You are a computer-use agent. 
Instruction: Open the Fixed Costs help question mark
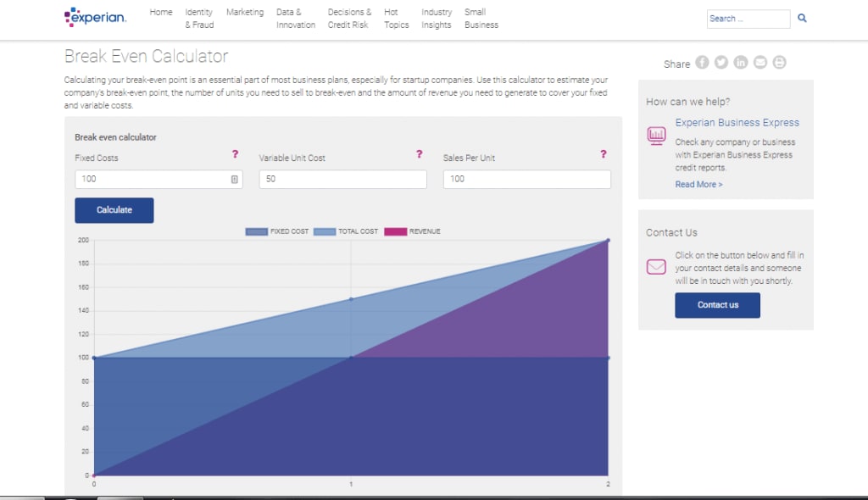coord(236,154)
